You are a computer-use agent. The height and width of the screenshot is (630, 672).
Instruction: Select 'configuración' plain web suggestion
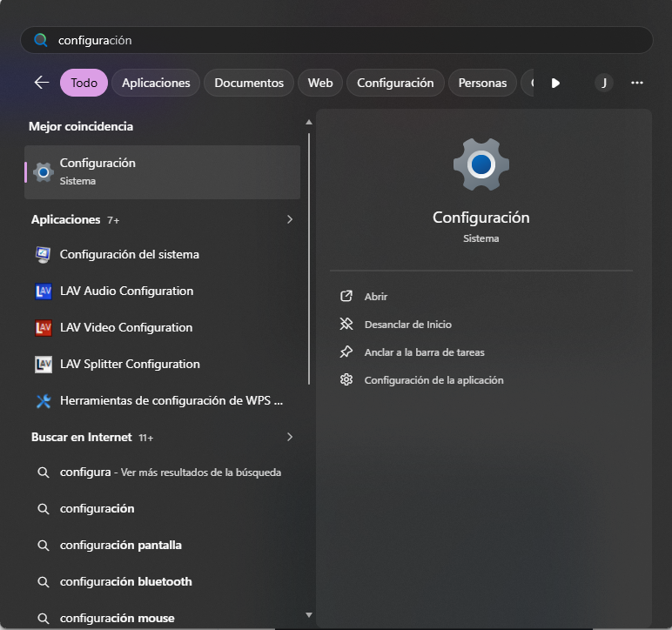163,509
